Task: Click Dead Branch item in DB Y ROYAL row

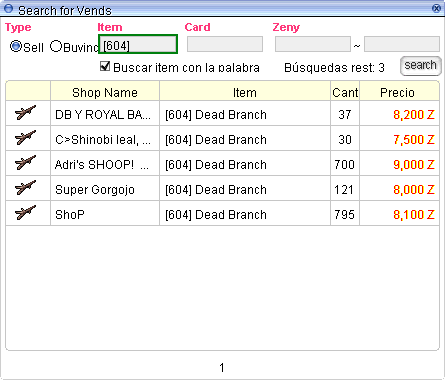Action: 216,115
